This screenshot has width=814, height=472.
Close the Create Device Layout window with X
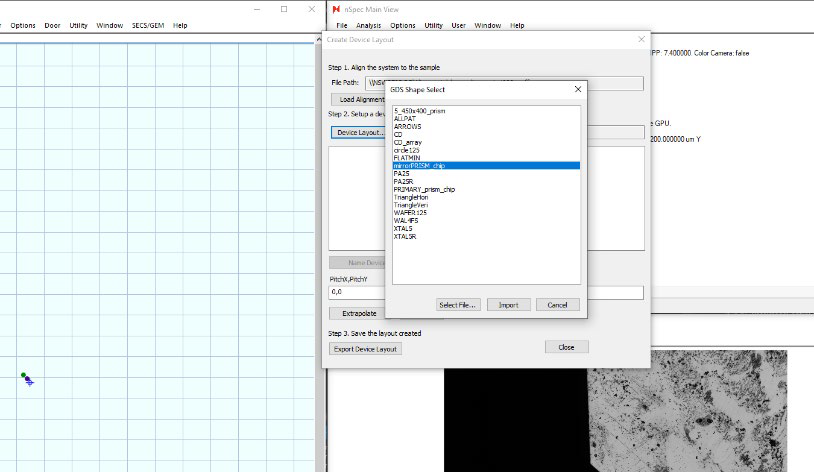[x=642, y=39]
